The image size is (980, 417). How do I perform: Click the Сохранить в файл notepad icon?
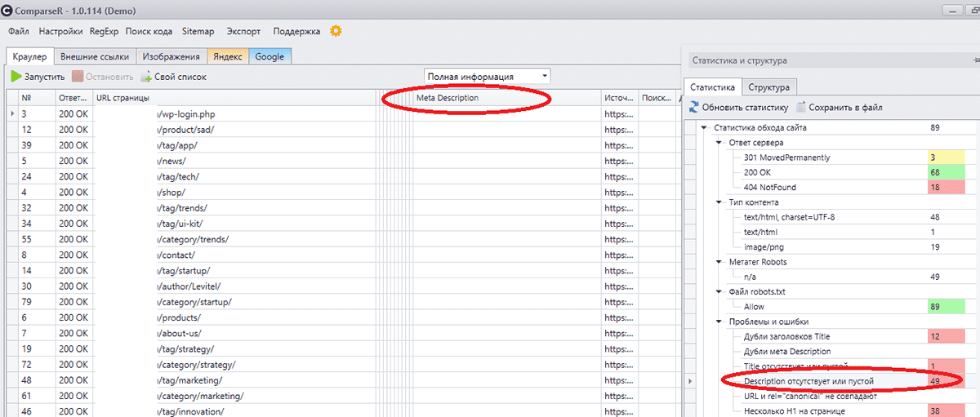click(x=801, y=107)
